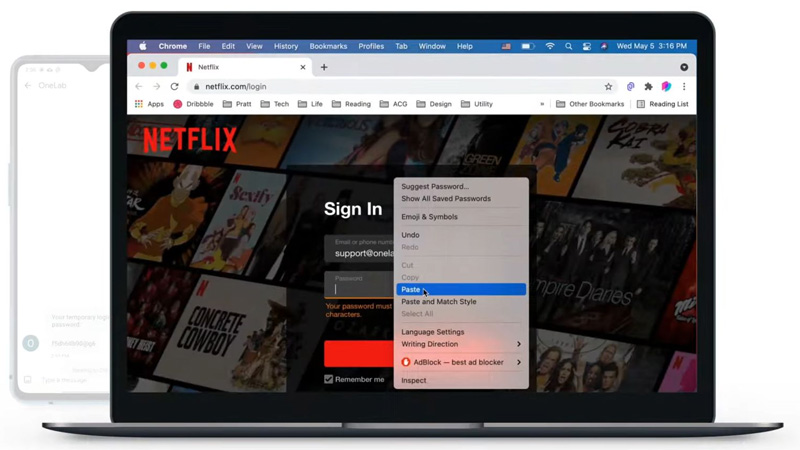800x450 pixels.
Task: Open the Profiles menu
Action: pos(371,46)
